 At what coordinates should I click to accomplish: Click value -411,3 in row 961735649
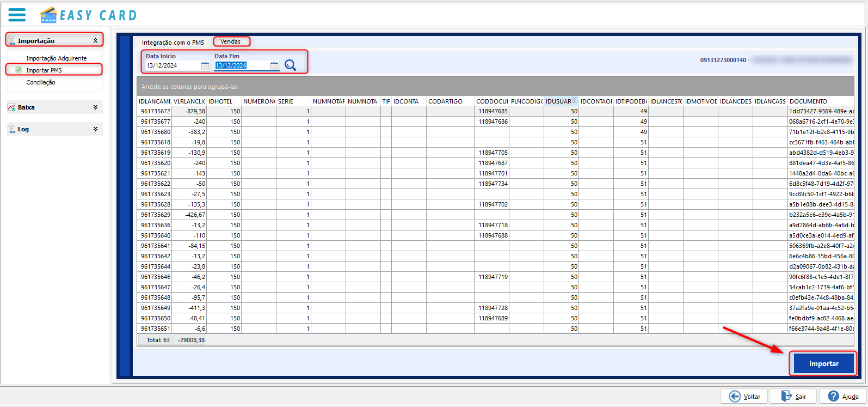[190, 308]
